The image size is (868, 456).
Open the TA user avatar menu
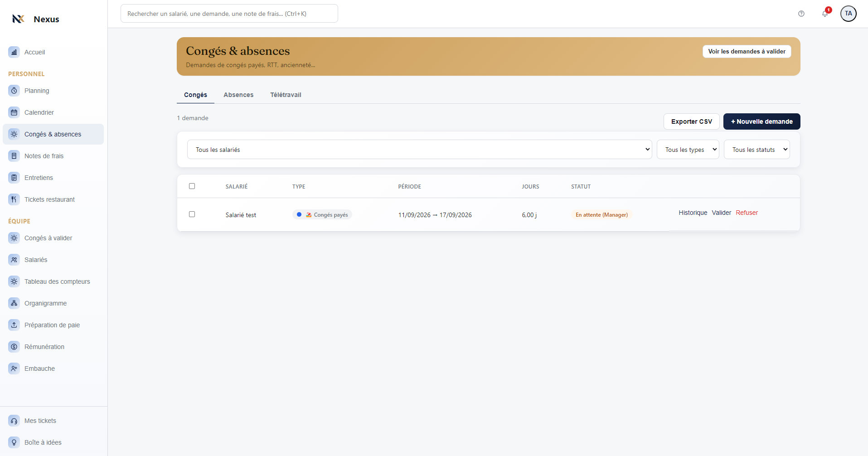(849, 14)
